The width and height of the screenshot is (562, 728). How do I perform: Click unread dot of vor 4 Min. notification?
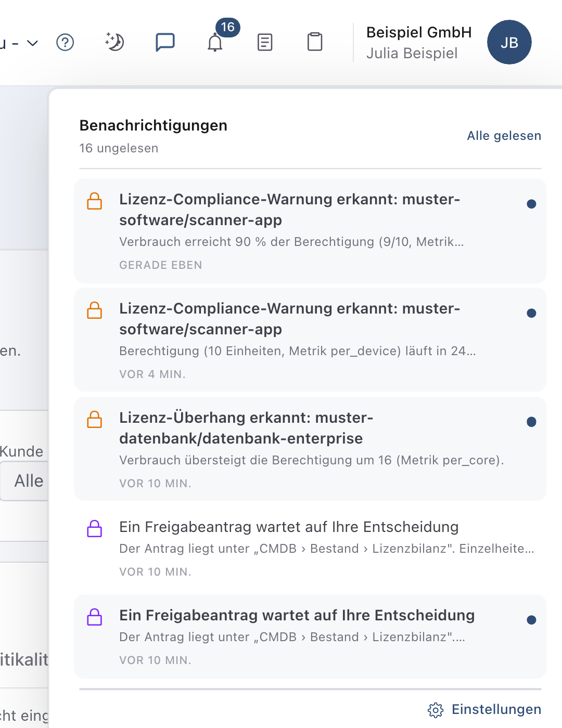coord(531,313)
